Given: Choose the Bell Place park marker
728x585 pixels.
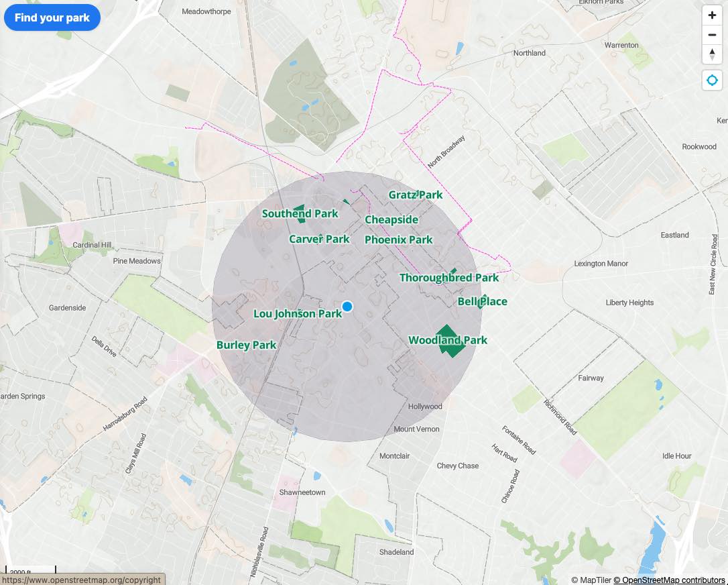Looking at the screenshot, I should pyautogui.click(x=483, y=302).
